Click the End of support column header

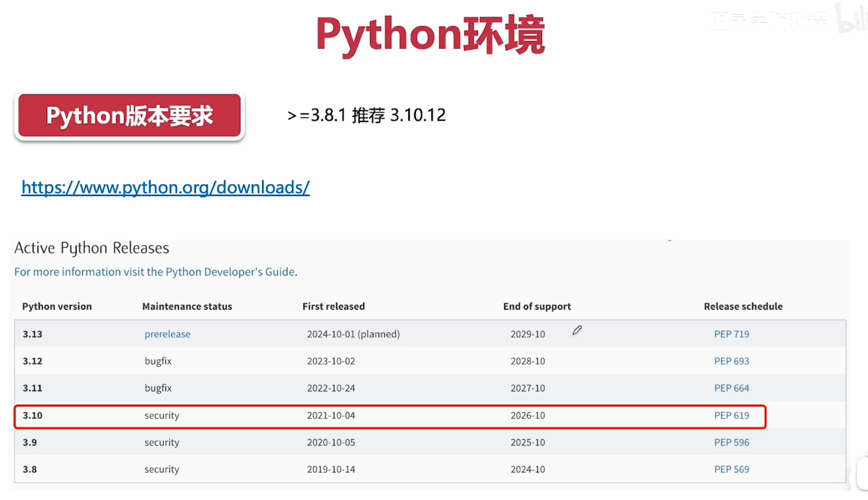click(537, 306)
